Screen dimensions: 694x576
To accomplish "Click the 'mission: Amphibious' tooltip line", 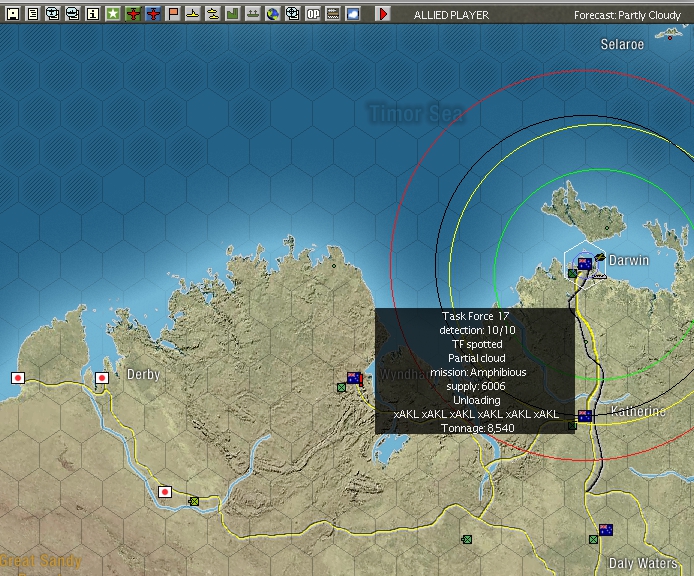I will pos(478,372).
